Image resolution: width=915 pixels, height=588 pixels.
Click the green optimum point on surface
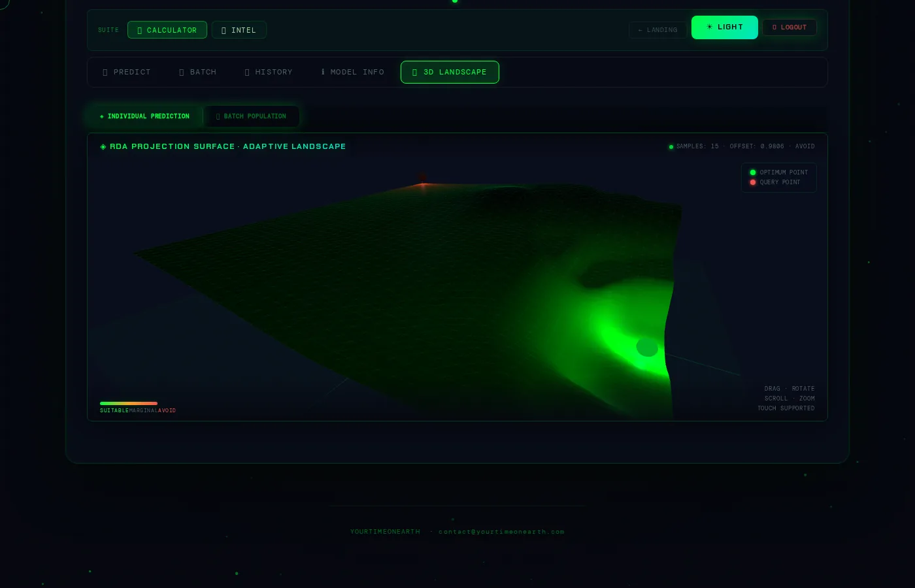tap(647, 347)
